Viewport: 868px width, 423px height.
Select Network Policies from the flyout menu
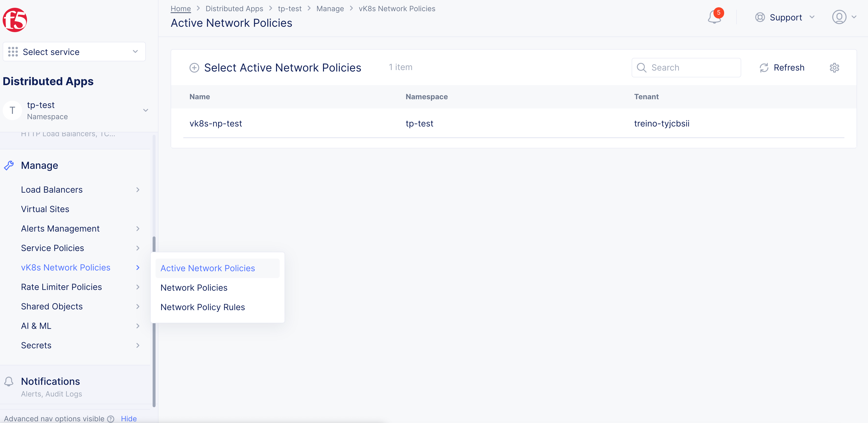[x=194, y=287]
